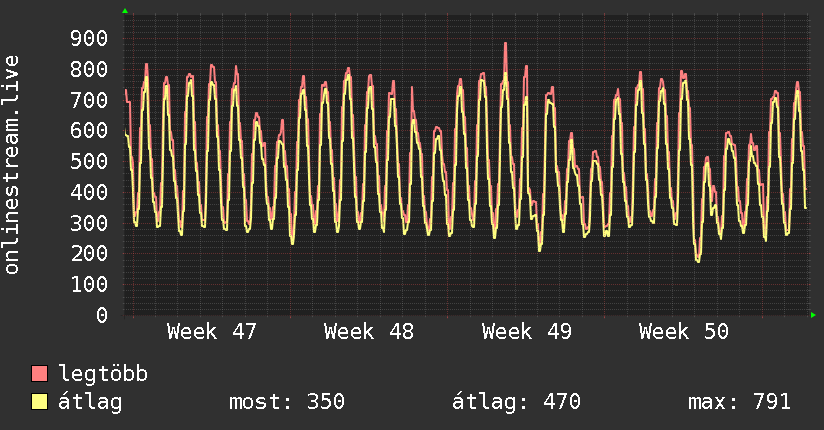
Task: Click the 0 y-axis label
Action: [x=102, y=315]
